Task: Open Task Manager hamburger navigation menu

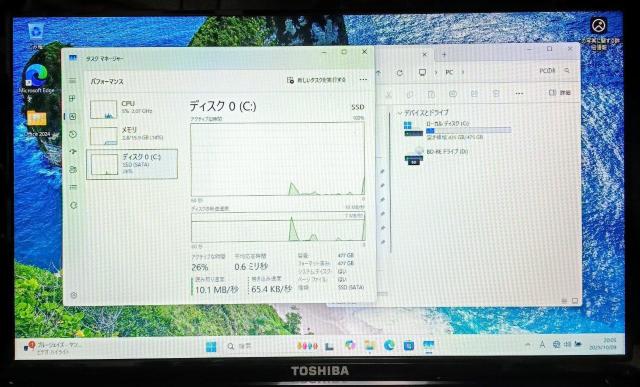Action: (x=72, y=81)
